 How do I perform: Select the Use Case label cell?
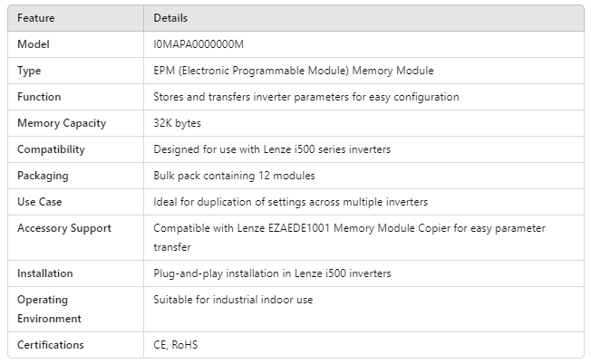(40, 202)
